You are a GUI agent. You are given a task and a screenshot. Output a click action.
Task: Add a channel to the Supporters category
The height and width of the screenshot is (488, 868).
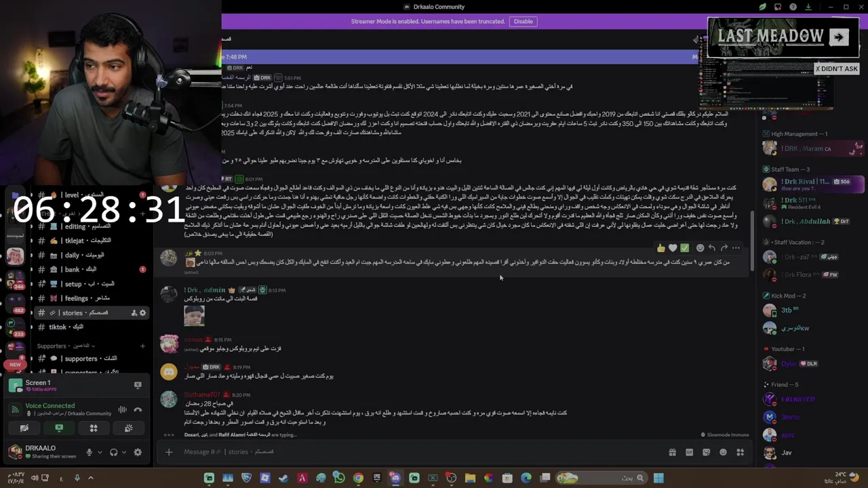pyautogui.click(x=142, y=346)
